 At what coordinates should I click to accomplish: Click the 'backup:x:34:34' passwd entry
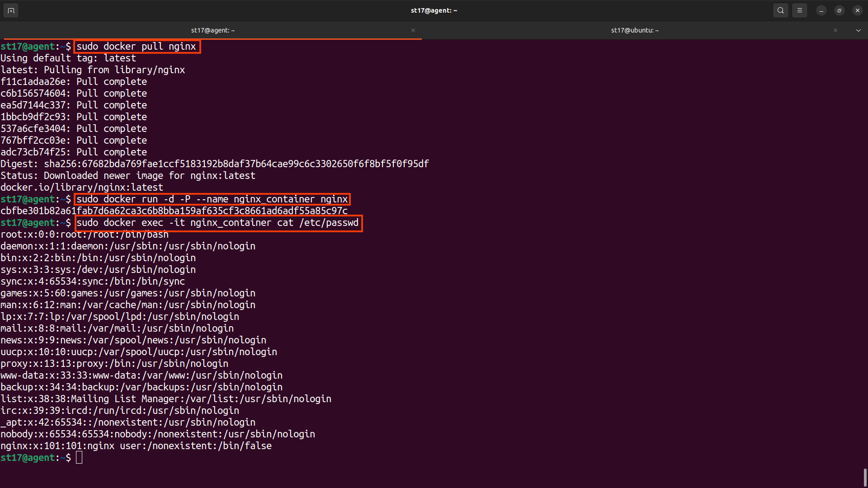(x=142, y=387)
